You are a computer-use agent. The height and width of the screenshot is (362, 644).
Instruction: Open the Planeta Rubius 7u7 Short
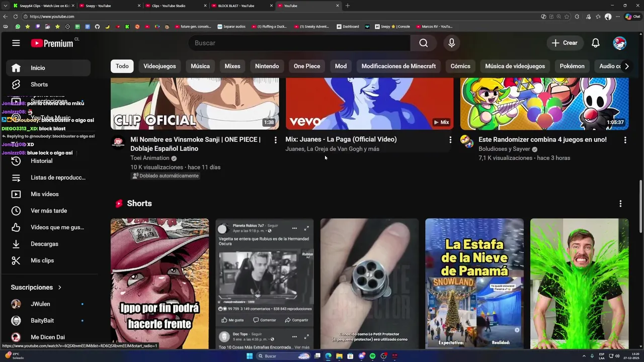[265, 284]
